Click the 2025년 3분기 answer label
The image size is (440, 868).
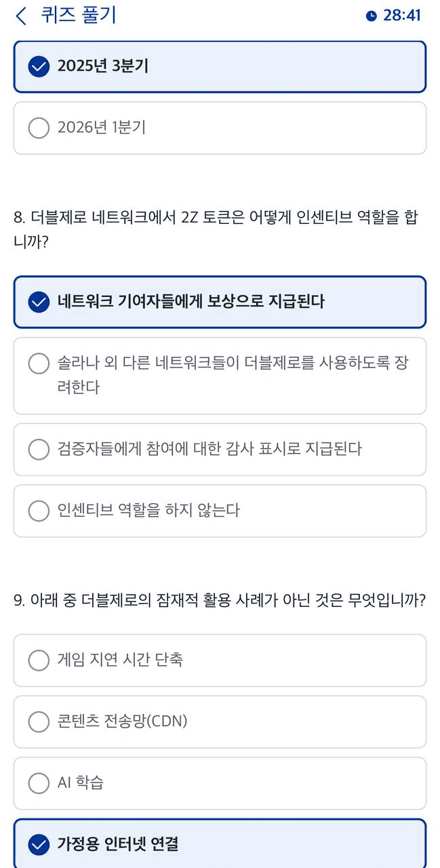pyautogui.click(x=103, y=66)
